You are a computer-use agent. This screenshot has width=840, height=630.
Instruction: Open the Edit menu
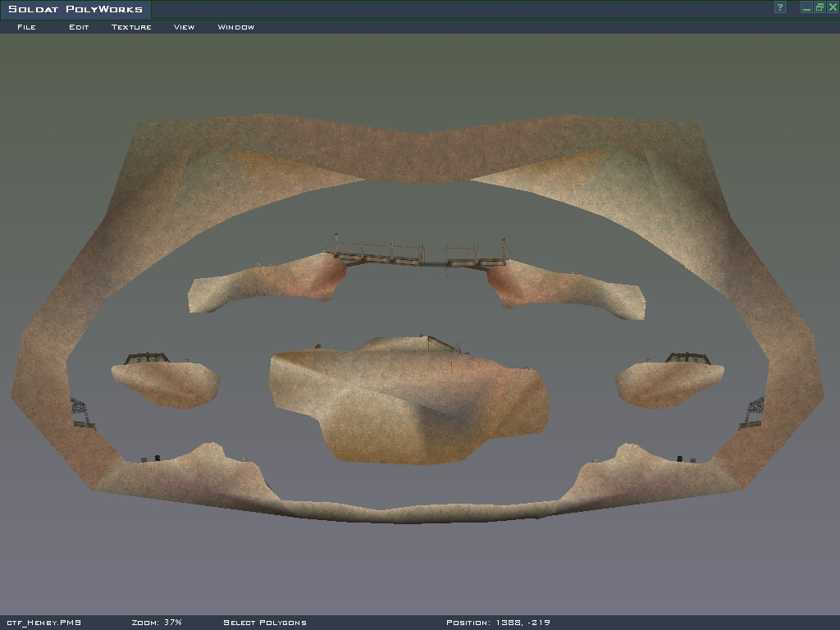79,27
